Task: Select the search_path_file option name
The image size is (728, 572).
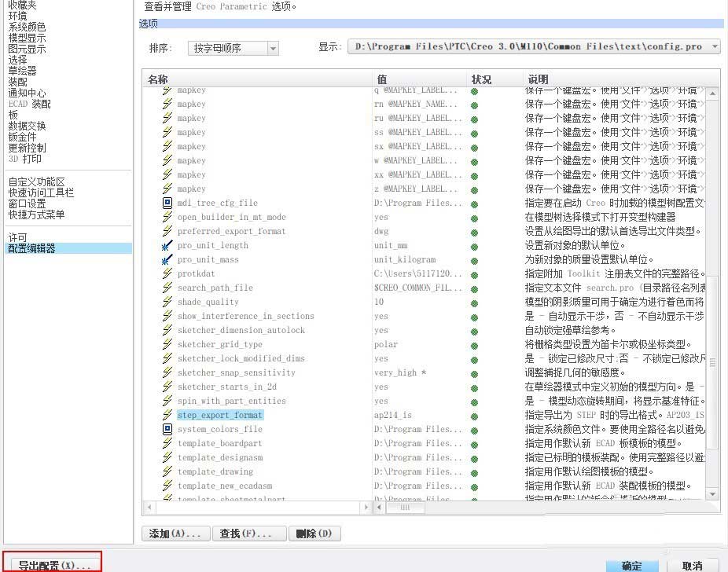Action: [x=215, y=288]
